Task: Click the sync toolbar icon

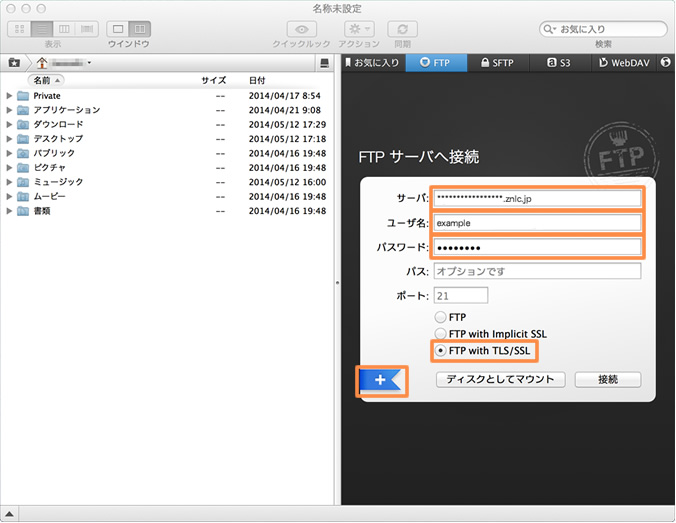Action: click(x=402, y=29)
